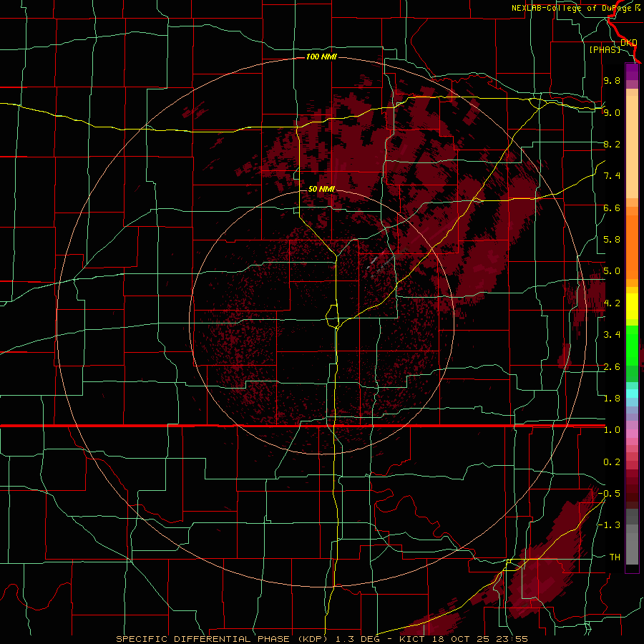
Task: Click the "KICT 18 OCT 25 23:55" timestamp
Action: pos(464,639)
